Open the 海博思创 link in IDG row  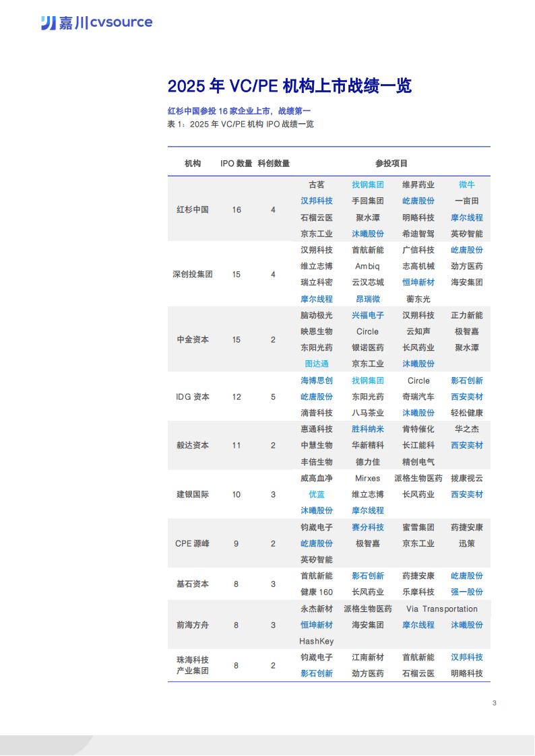[316, 380]
